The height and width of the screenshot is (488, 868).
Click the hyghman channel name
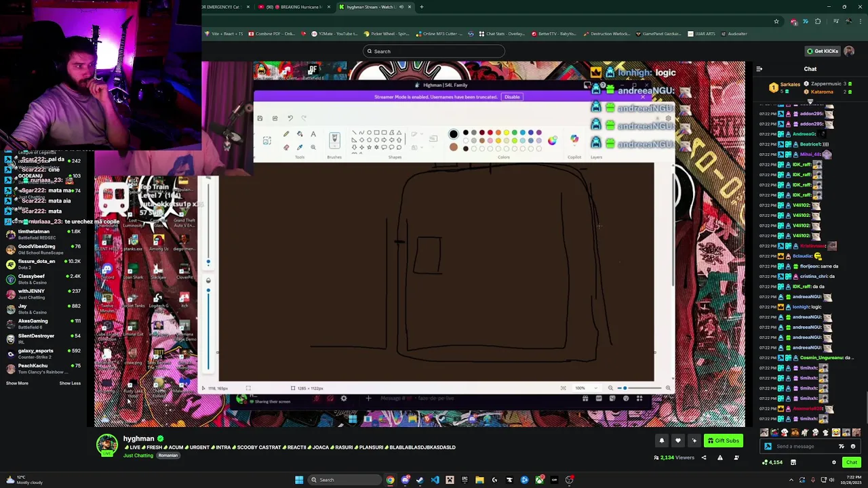139,439
